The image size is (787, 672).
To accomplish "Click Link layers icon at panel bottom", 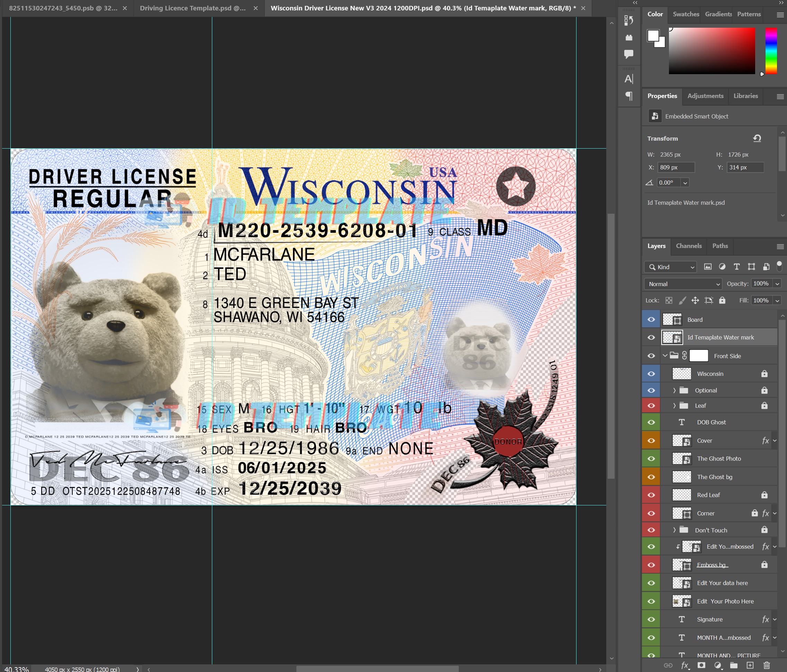I will [x=668, y=665].
